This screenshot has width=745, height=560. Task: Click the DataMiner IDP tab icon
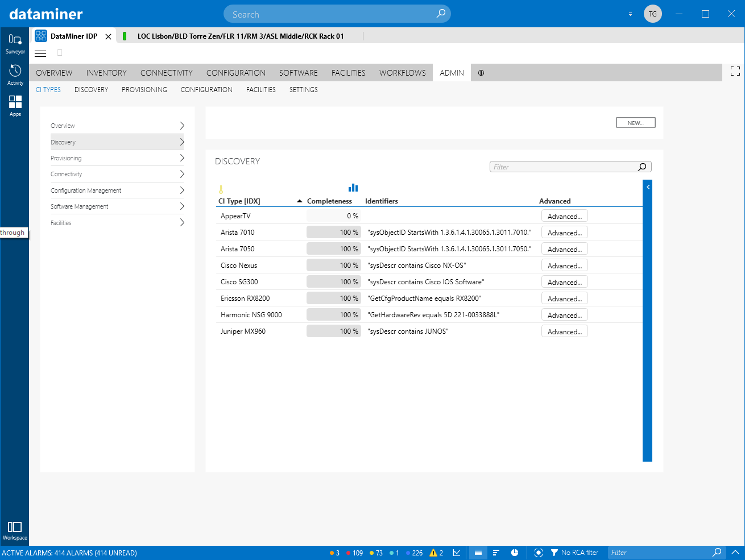pyautogui.click(x=41, y=36)
